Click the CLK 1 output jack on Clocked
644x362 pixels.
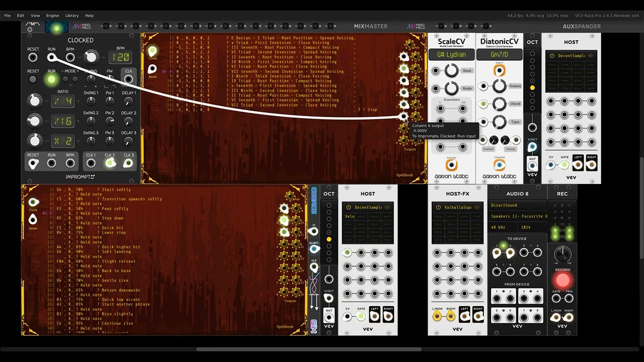(91, 163)
